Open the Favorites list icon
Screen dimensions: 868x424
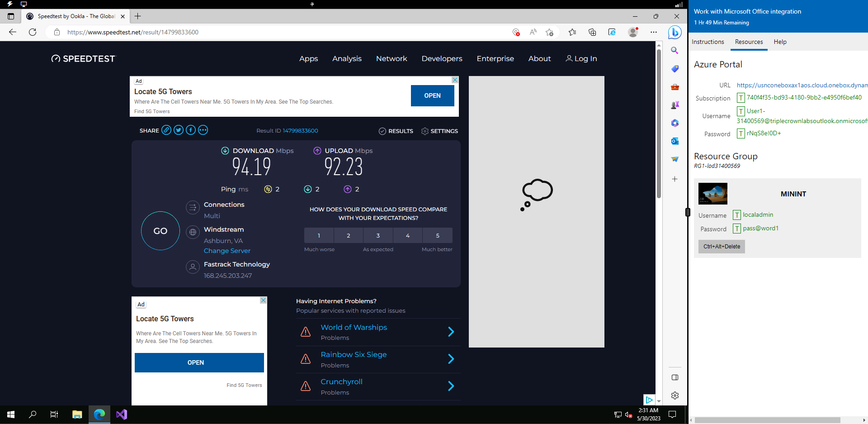pyautogui.click(x=572, y=32)
